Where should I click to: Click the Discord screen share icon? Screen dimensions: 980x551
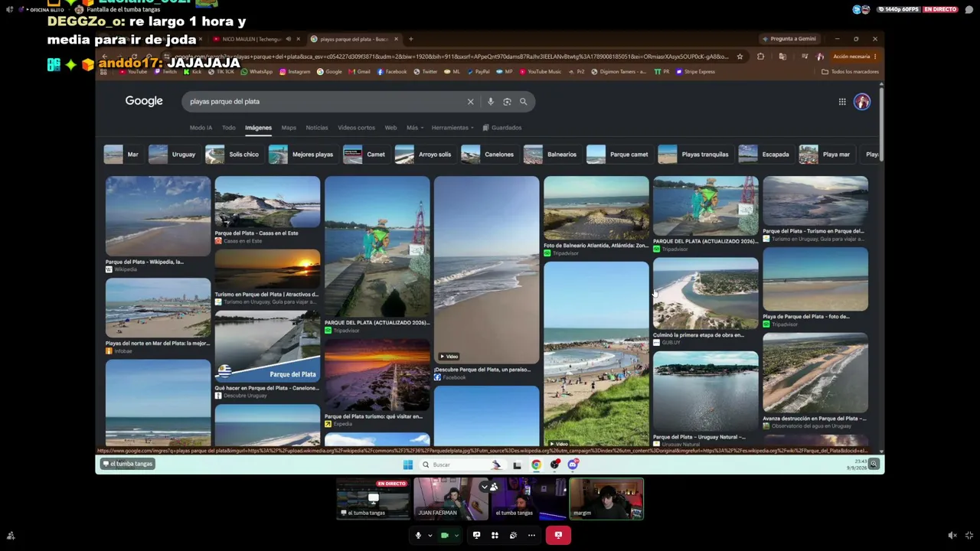[x=476, y=535]
